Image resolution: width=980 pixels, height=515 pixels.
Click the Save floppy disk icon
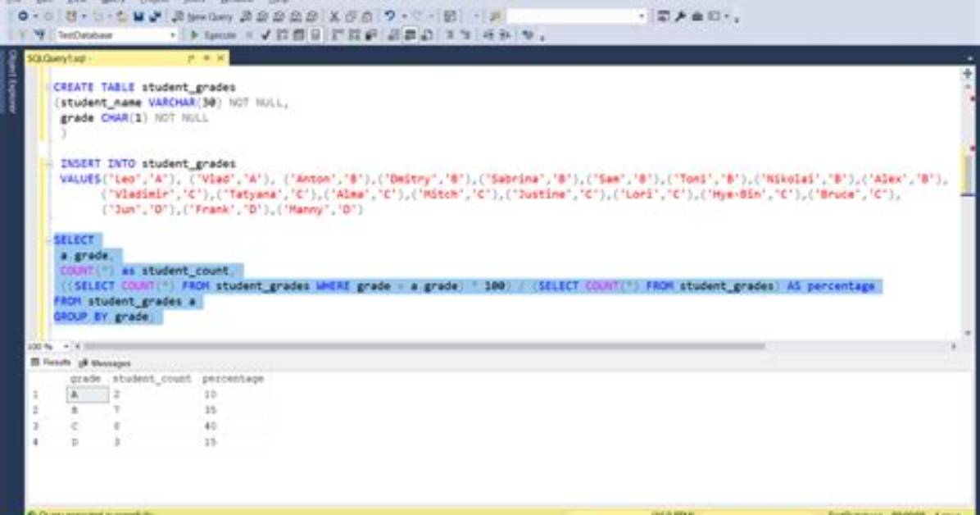pyautogui.click(x=138, y=16)
